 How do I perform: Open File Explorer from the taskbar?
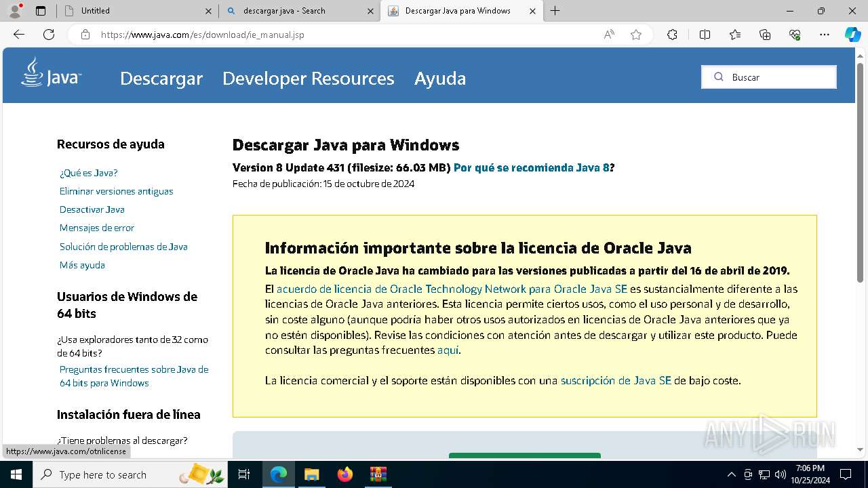[311, 474]
